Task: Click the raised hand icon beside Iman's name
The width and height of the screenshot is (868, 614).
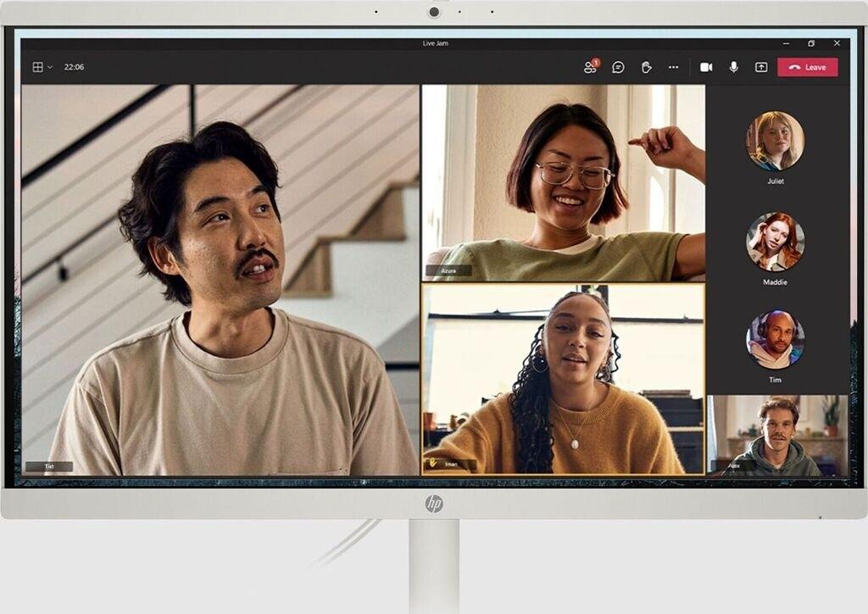Action: point(433,464)
